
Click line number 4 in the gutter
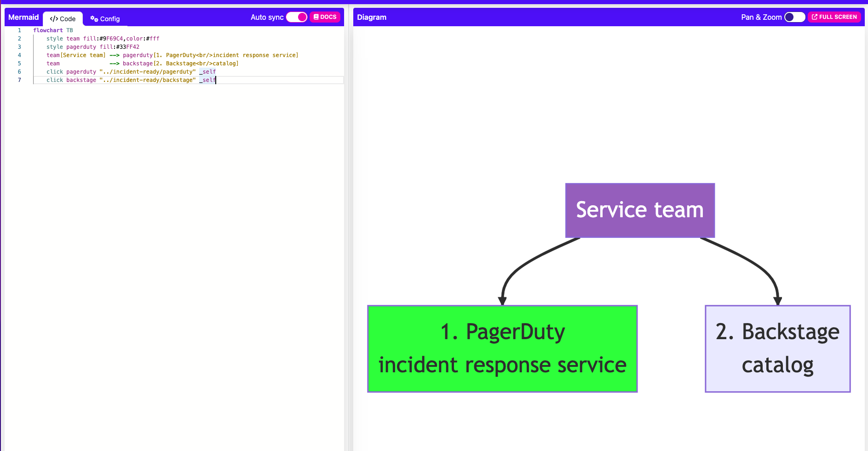(x=19, y=55)
